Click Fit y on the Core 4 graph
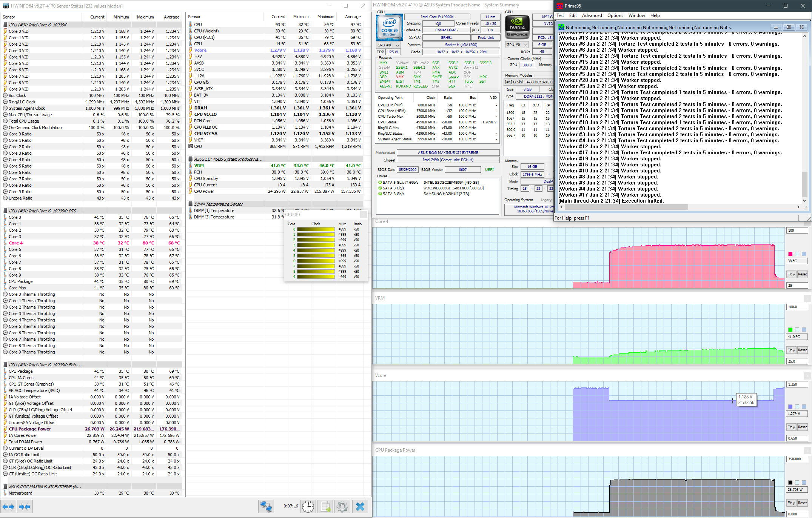This screenshot has height=518, width=812. 791,274
